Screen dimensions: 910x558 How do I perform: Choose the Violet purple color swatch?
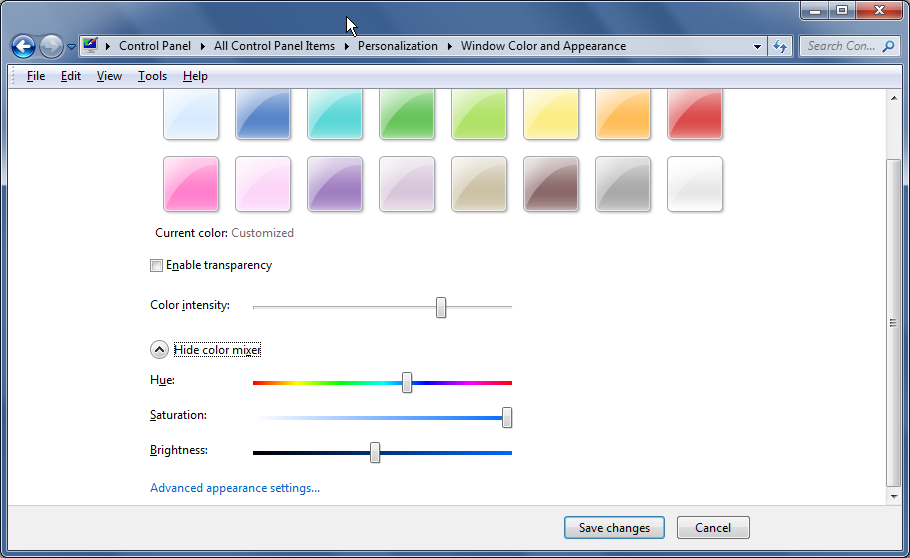(335, 183)
